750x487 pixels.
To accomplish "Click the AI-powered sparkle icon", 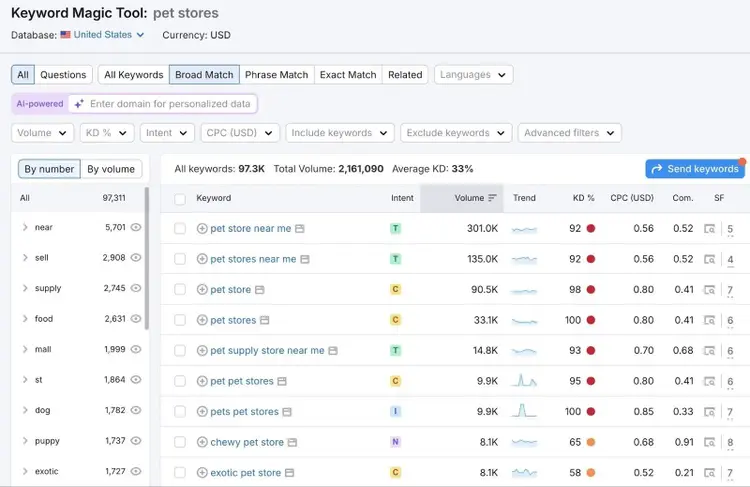I will click(x=79, y=104).
